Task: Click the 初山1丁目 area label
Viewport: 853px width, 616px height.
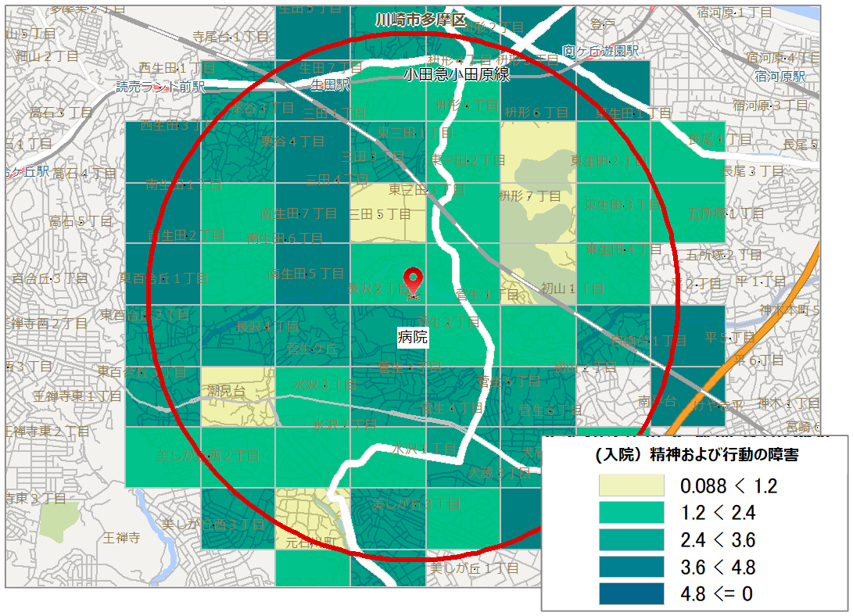Action: (x=572, y=288)
